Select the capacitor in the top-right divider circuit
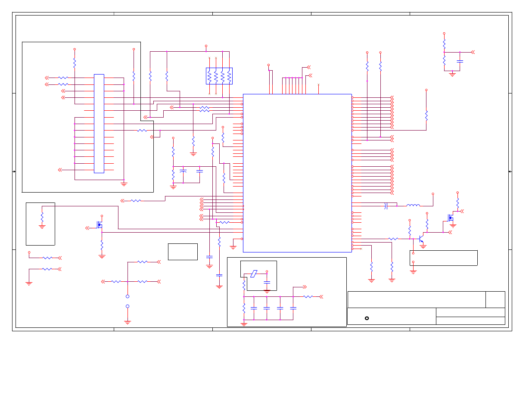The width and height of the screenshot is (532, 411). click(460, 62)
